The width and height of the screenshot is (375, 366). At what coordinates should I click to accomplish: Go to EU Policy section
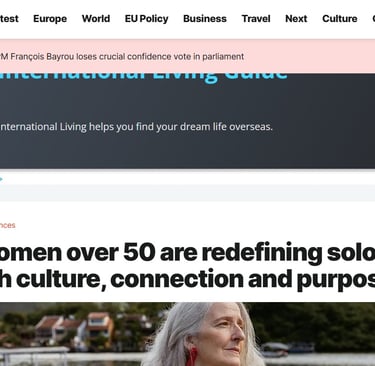pos(146,19)
